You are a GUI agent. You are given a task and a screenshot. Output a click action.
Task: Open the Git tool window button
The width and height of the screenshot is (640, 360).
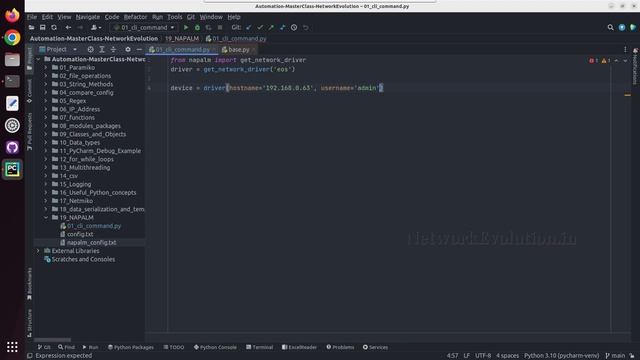tap(44, 347)
